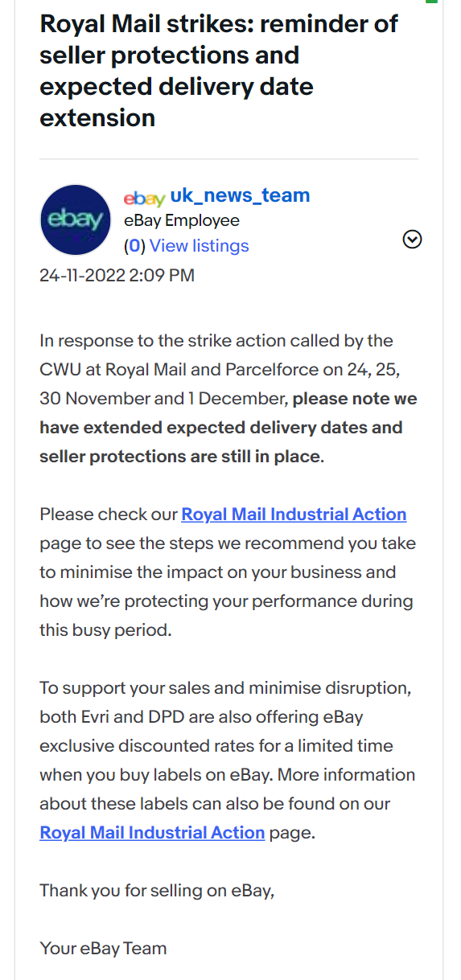461x980 pixels.
Task: Click the round eBay avatar image
Action: [x=75, y=220]
